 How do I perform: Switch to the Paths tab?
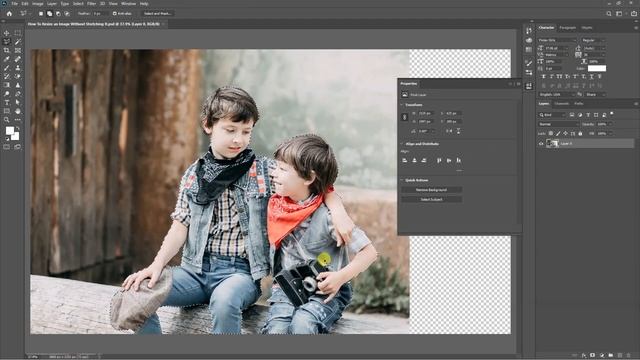579,104
